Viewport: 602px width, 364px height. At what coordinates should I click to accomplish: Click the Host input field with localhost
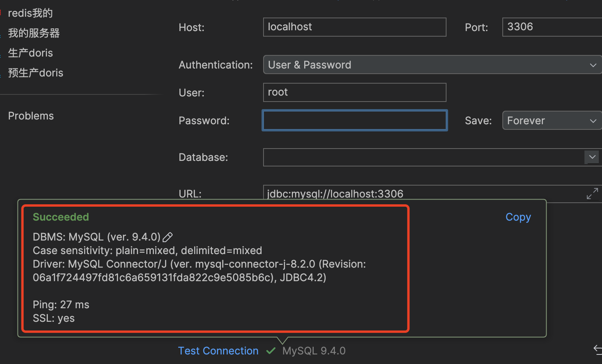click(x=354, y=27)
